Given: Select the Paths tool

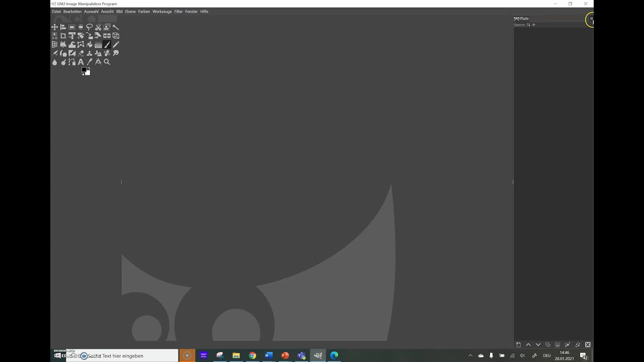Looking at the screenshot, I should [x=72, y=62].
